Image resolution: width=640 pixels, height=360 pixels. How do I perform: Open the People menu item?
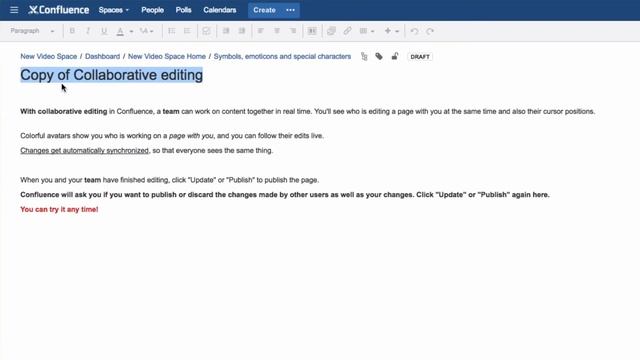point(152,10)
